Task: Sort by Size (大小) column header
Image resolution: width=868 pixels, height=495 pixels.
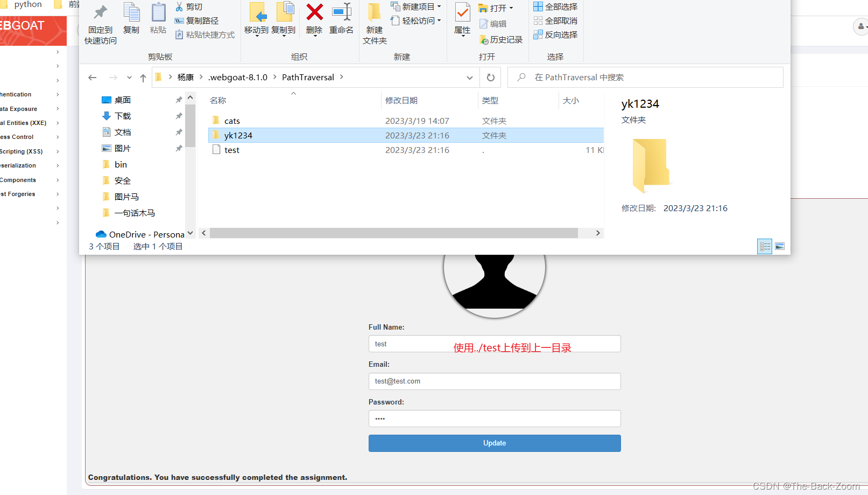Action: (571, 101)
